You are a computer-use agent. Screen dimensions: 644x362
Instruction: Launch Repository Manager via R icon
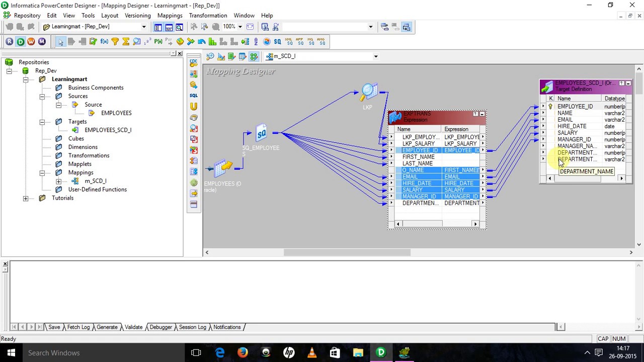pyautogui.click(x=10, y=42)
